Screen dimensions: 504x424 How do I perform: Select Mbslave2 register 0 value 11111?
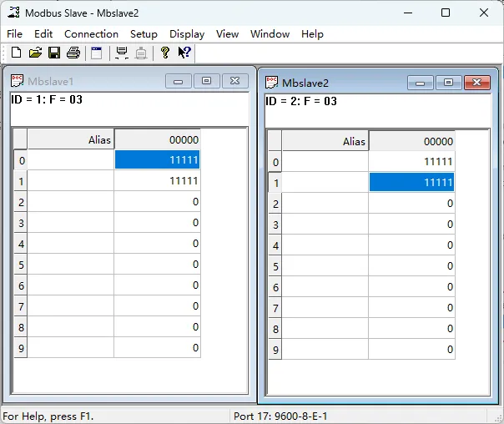(411, 161)
